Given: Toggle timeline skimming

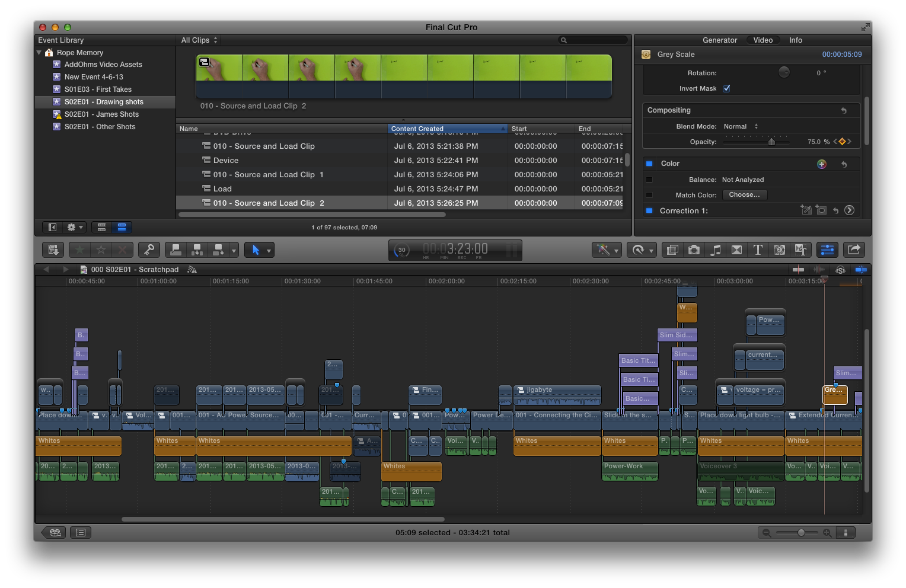Looking at the screenshot, I should pyautogui.click(x=799, y=270).
